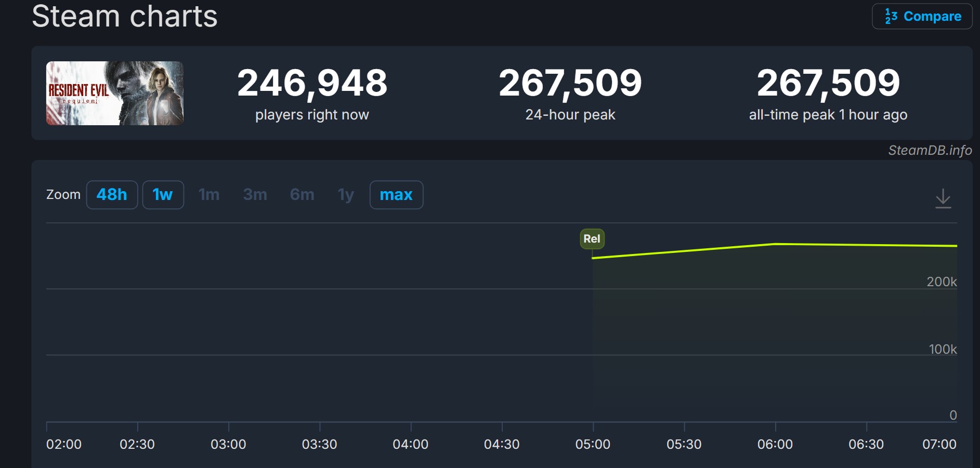The image size is (980, 468).
Task: Open the Resident Evil Requiem thumbnail
Action: point(115,93)
